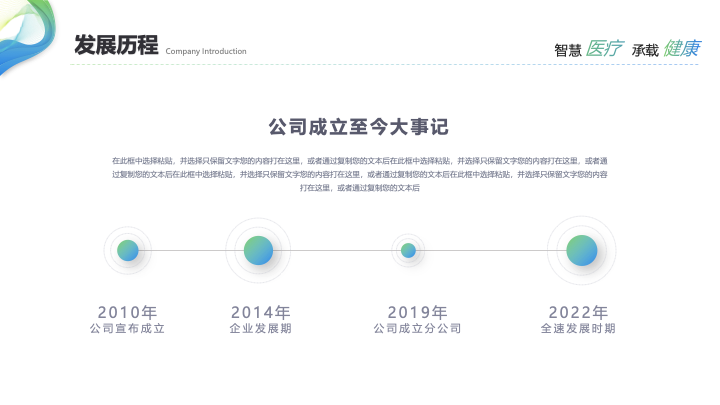Click the placeholder paragraph under the heading
Image resolution: width=720 pixels, height=405 pixels.
point(359,173)
